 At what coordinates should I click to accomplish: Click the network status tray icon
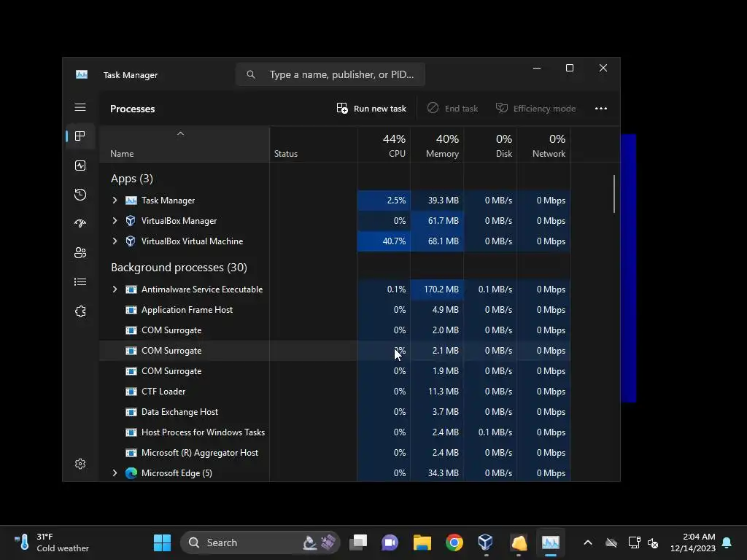(x=634, y=542)
